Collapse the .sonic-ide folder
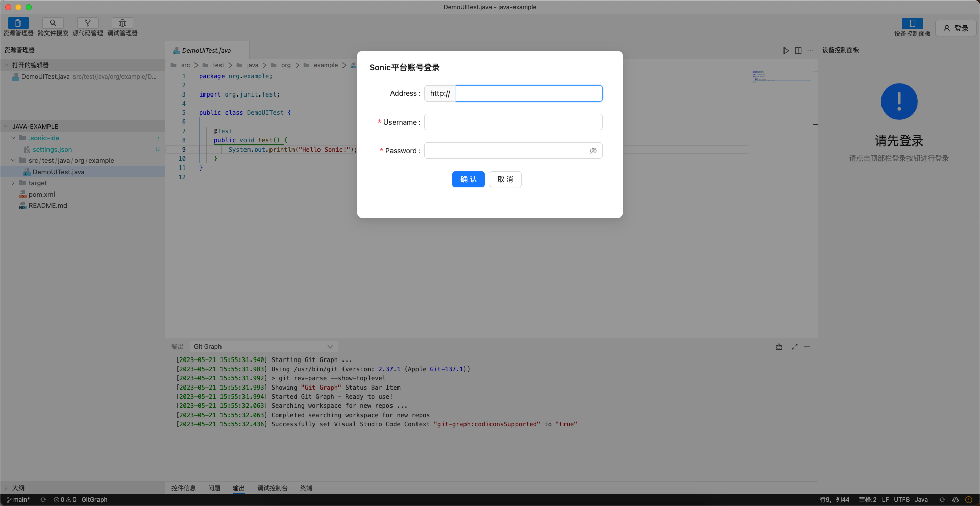980x506 pixels. (13, 138)
